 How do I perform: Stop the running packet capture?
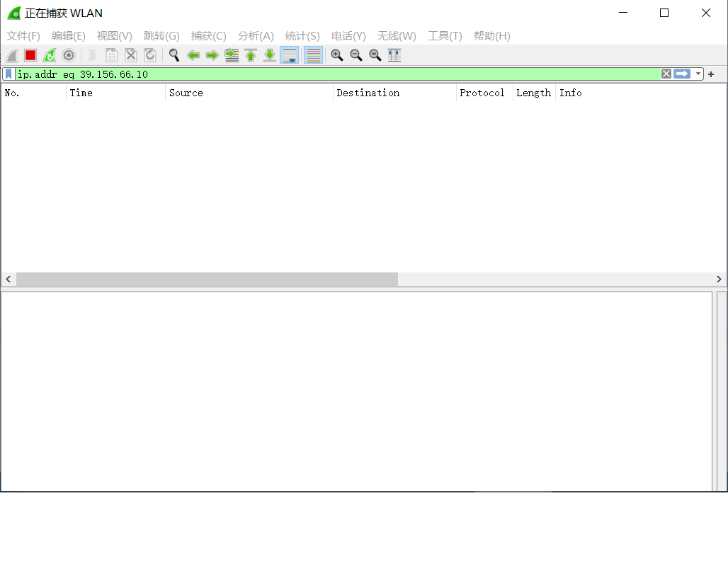30,55
